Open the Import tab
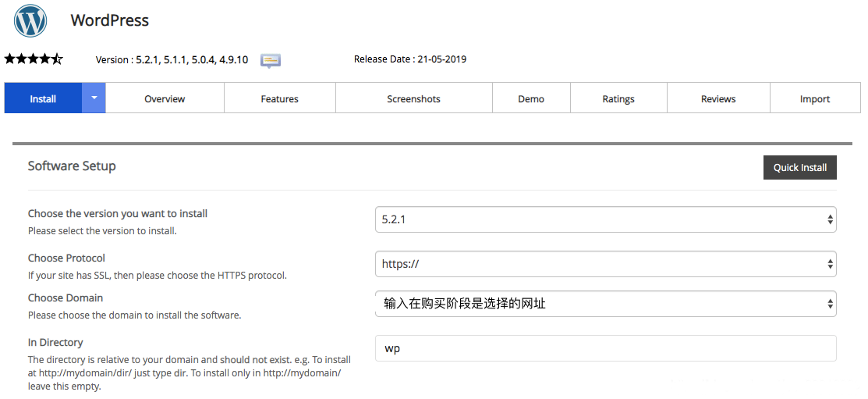The height and width of the screenshot is (399, 868). tap(815, 98)
